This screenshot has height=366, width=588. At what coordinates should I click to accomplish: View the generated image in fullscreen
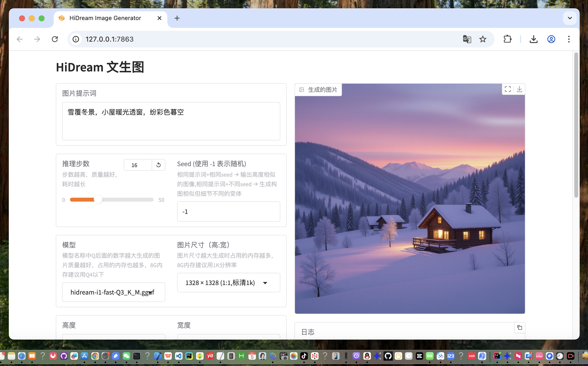click(508, 89)
